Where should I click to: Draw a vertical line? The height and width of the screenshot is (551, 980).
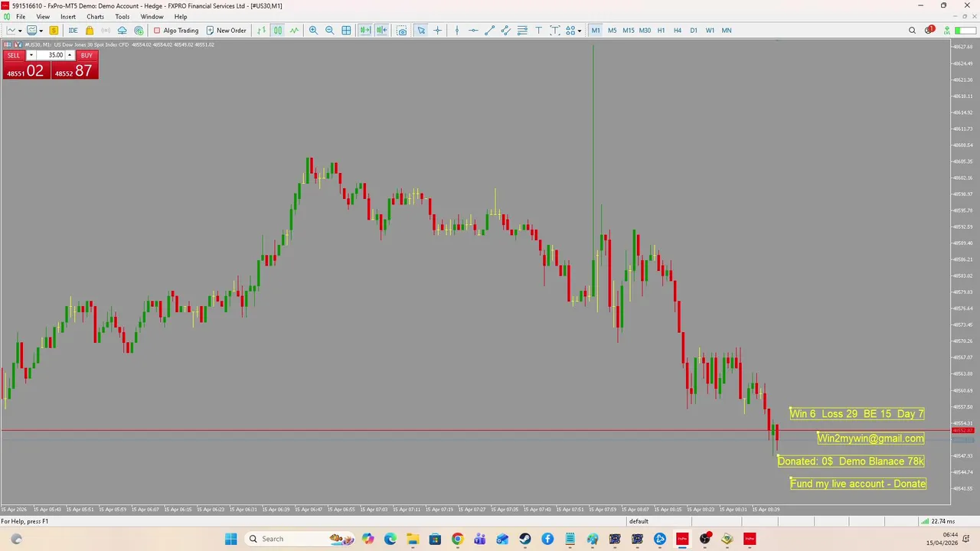pyautogui.click(x=457, y=31)
